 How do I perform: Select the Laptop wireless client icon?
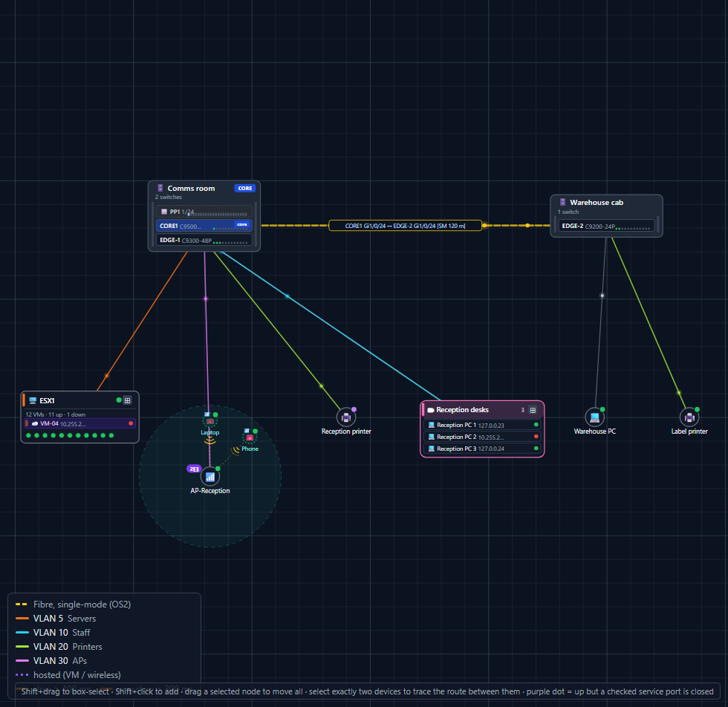(209, 421)
